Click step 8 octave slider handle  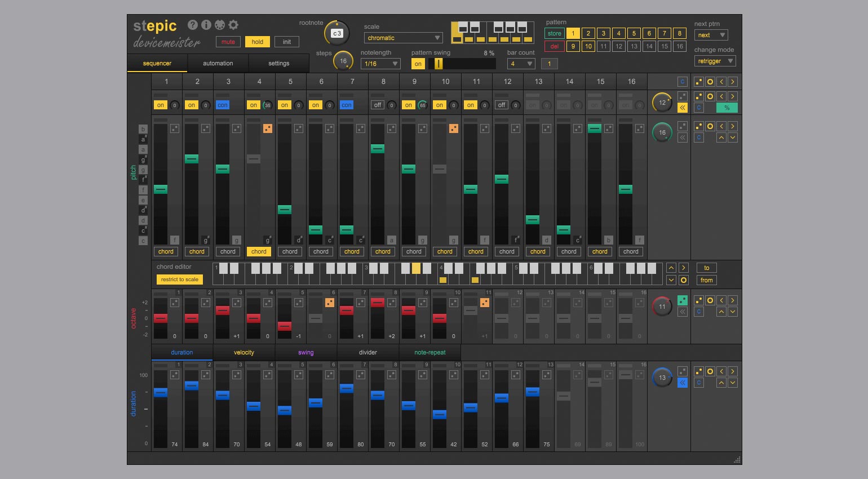pyautogui.click(x=378, y=303)
